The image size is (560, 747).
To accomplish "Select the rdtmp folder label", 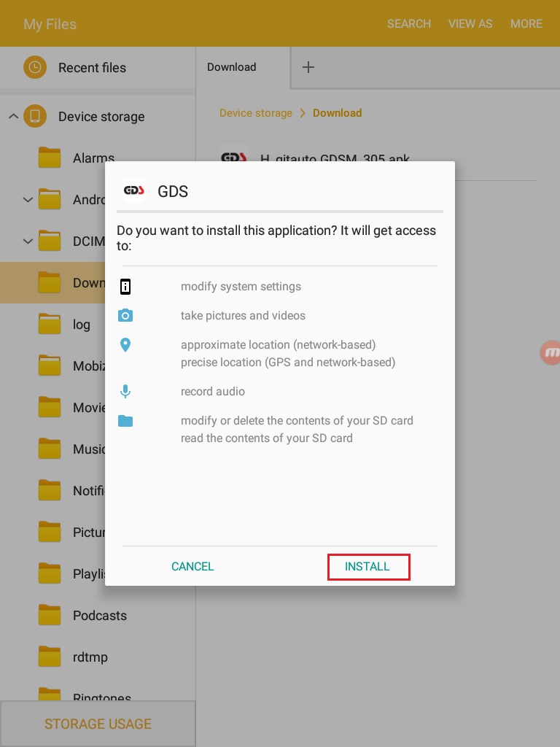I will click(x=90, y=657).
